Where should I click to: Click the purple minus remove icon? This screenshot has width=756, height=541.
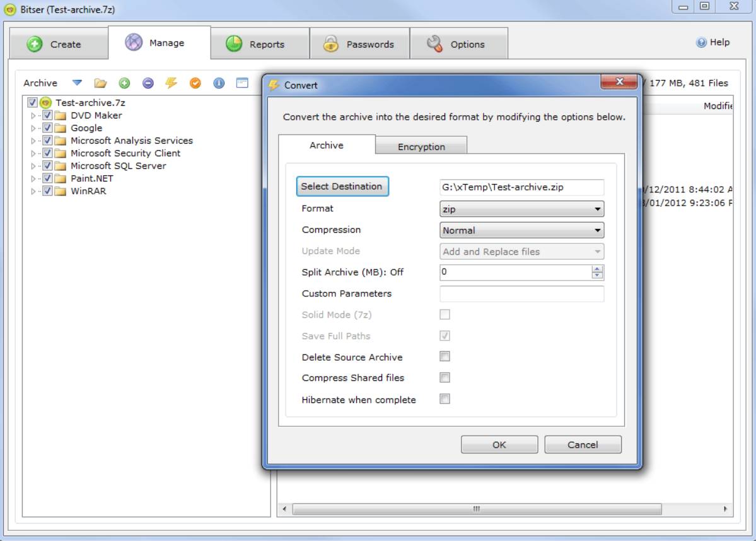(148, 83)
